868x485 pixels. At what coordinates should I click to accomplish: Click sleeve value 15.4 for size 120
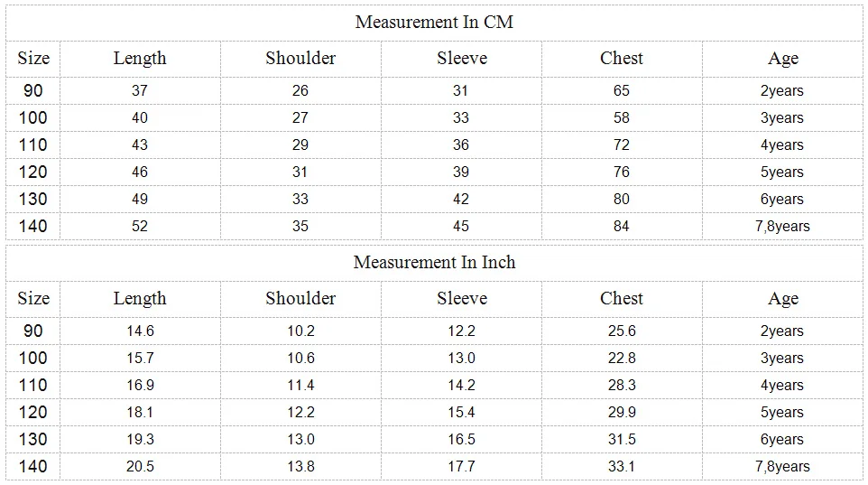[x=461, y=412]
